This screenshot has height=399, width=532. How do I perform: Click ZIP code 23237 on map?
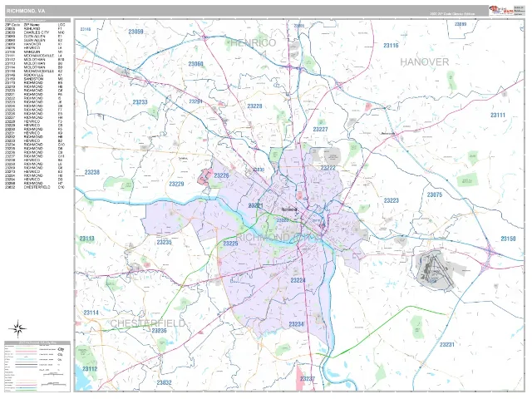click(x=308, y=379)
